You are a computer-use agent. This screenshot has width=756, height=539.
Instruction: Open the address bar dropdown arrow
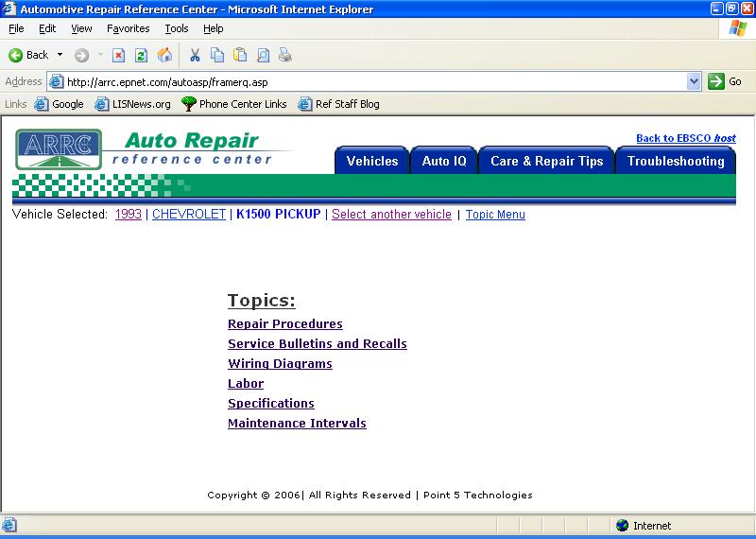[x=694, y=81]
